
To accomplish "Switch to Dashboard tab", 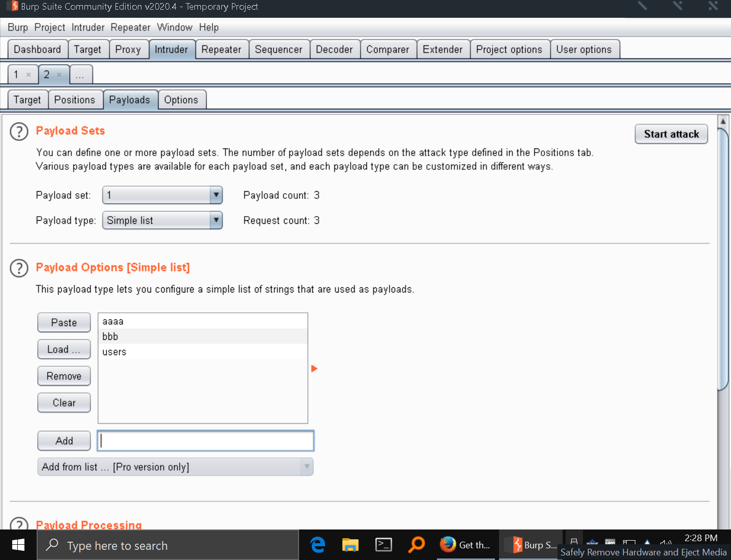I will 38,49.
